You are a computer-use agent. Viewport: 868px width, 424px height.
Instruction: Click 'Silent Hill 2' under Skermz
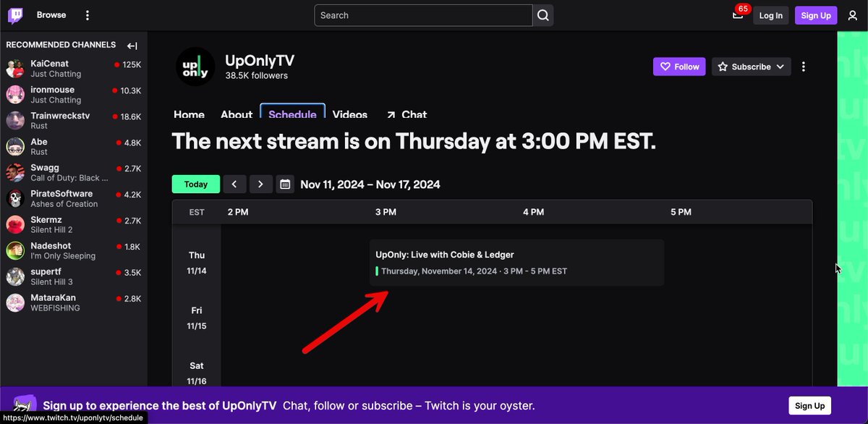(x=51, y=230)
